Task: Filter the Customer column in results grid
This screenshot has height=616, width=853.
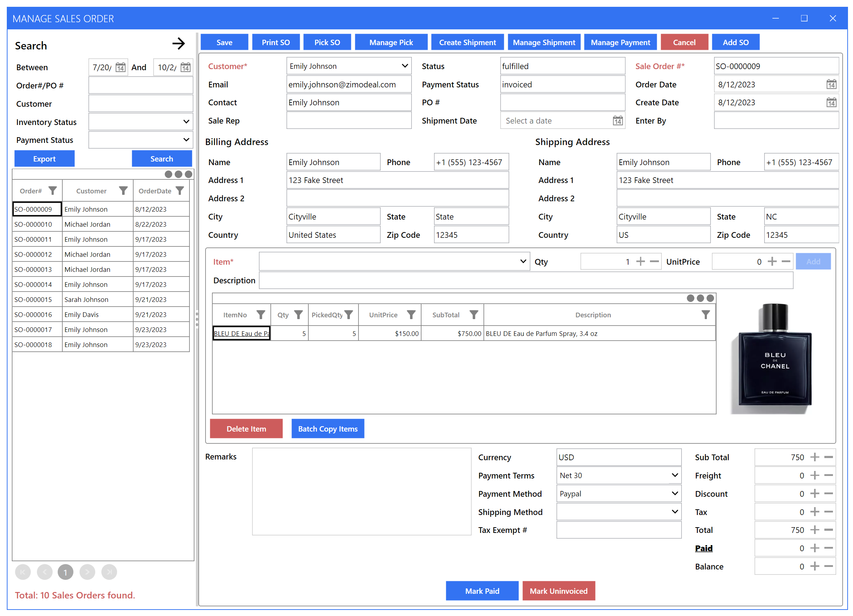Action: click(123, 191)
